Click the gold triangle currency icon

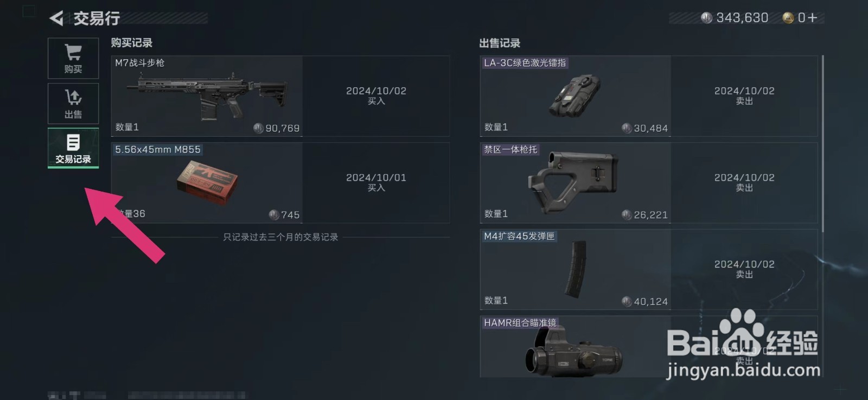[x=788, y=18]
